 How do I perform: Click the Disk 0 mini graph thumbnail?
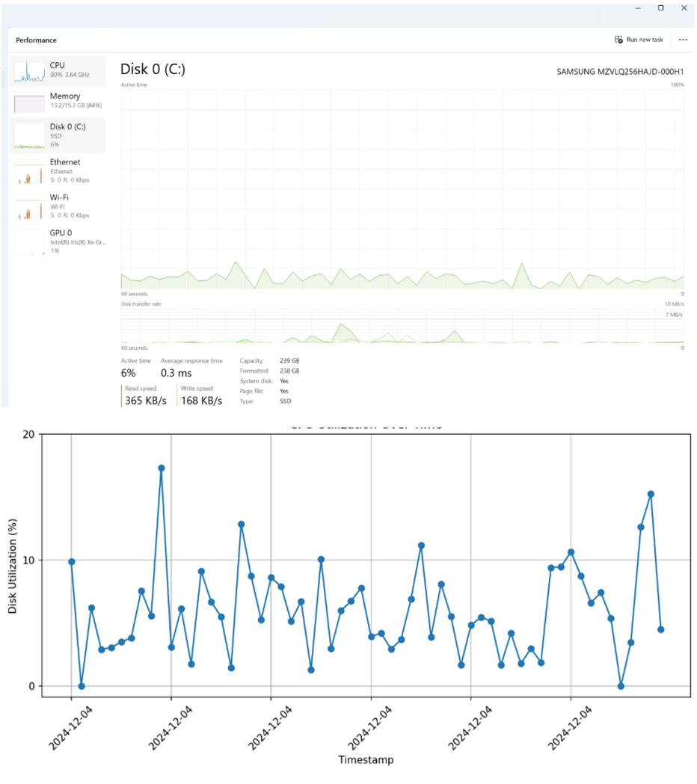point(29,137)
